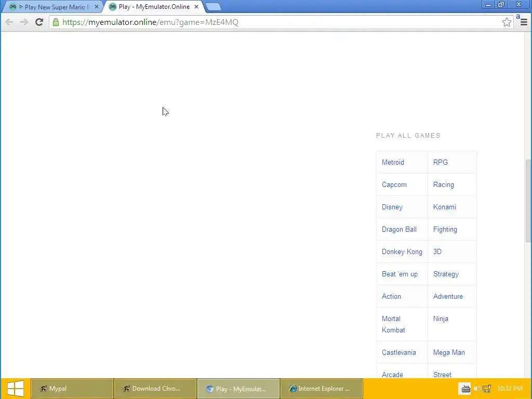
Task: Open the browser hamburger menu
Action: pyautogui.click(x=524, y=22)
